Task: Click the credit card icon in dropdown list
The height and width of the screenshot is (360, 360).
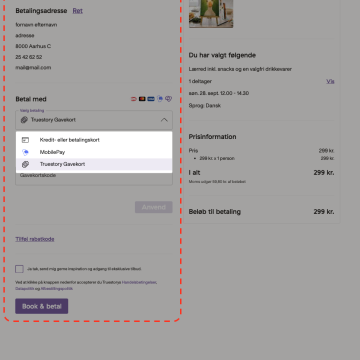Action: click(x=25, y=140)
